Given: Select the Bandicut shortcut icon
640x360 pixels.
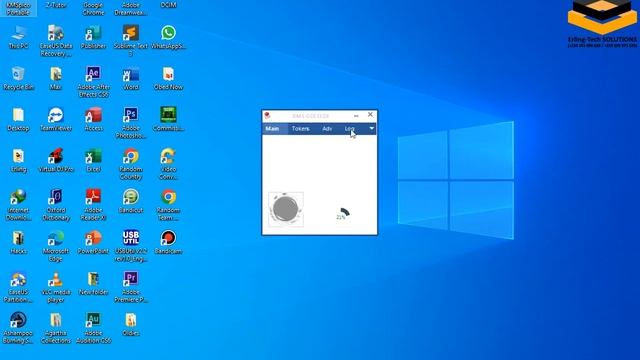Looking at the screenshot, I should (x=131, y=202).
